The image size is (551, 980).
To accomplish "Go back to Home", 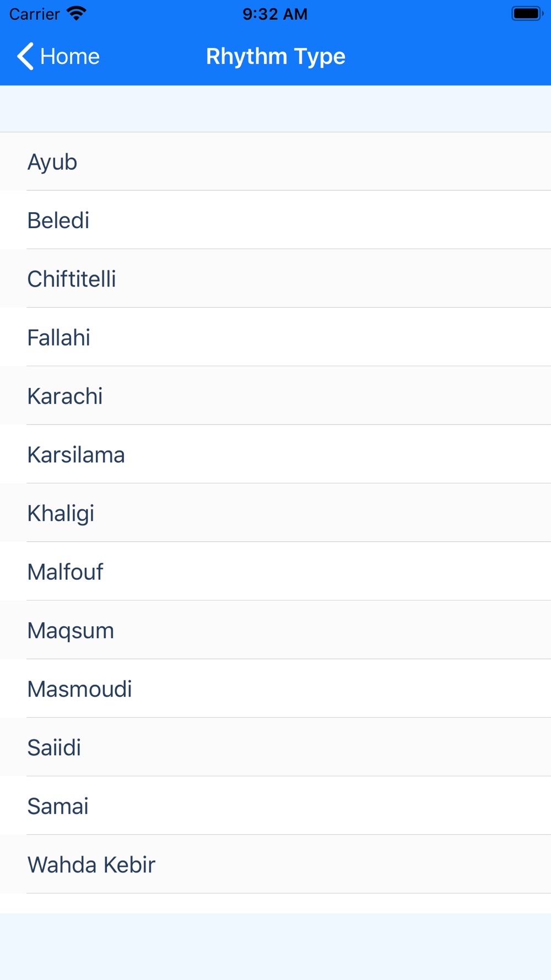I will 58,56.
